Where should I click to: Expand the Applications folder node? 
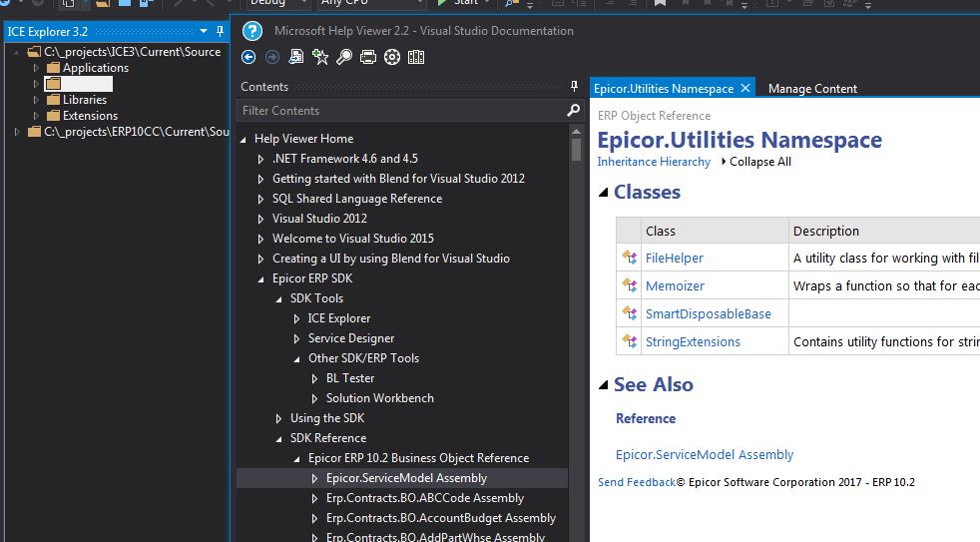[36, 68]
